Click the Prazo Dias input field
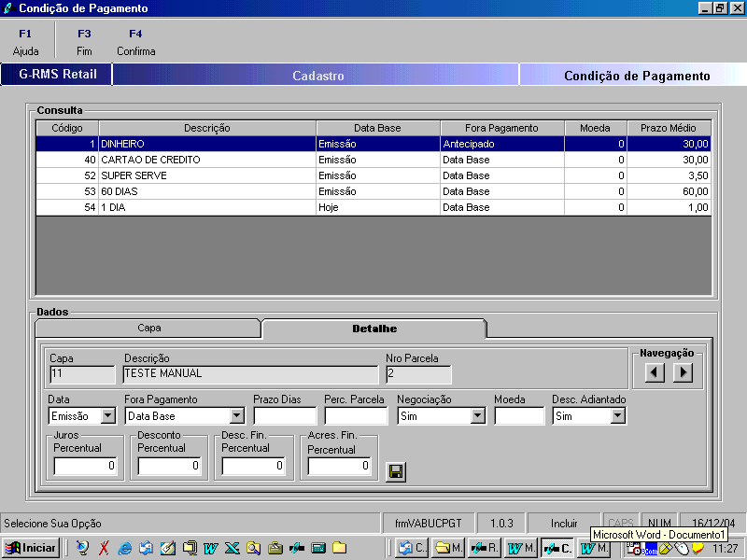This screenshot has height=560, width=747. tap(285, 416)
